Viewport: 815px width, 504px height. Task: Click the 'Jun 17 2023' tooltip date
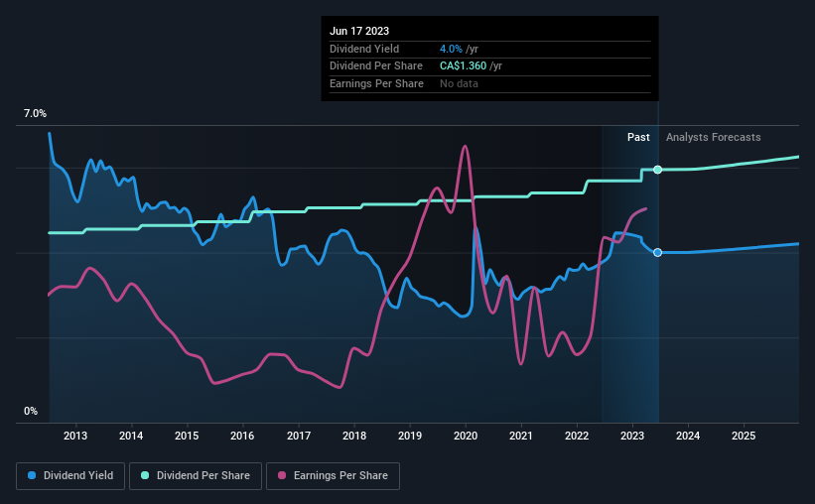[x=359, y=31]
